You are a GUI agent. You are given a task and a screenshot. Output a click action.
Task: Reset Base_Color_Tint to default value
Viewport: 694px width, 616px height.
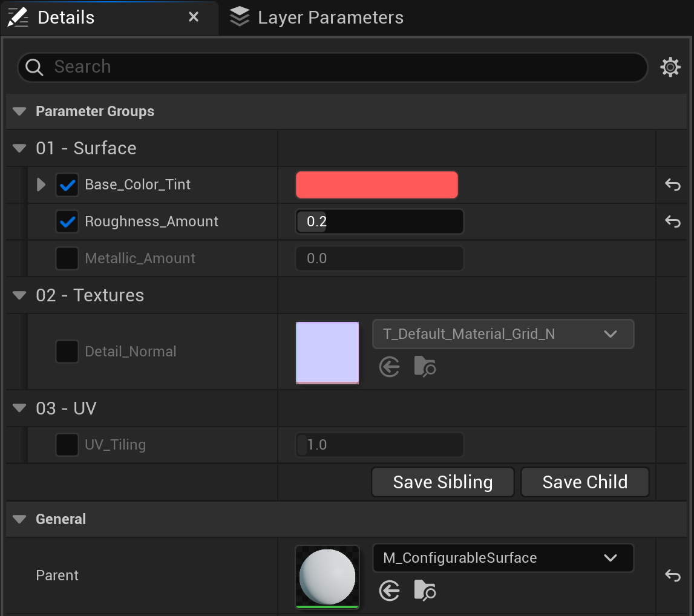(x=672, y=185)
